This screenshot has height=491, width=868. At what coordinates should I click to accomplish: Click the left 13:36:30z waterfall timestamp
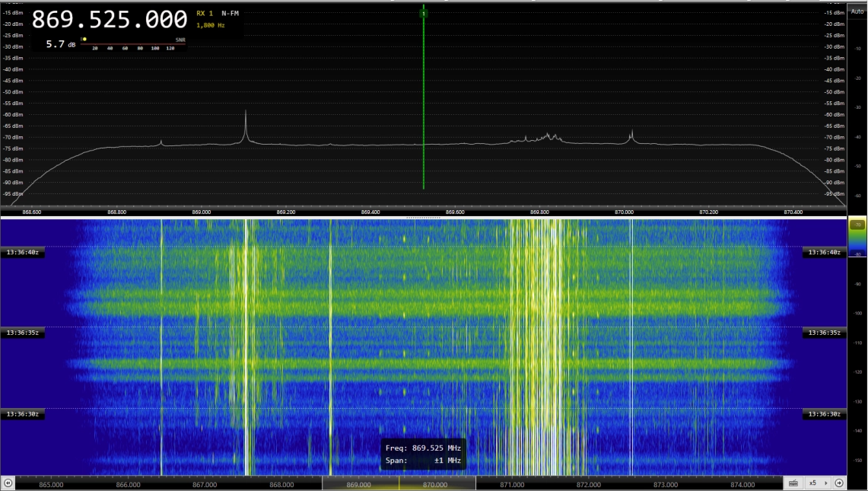coord(23,414)
